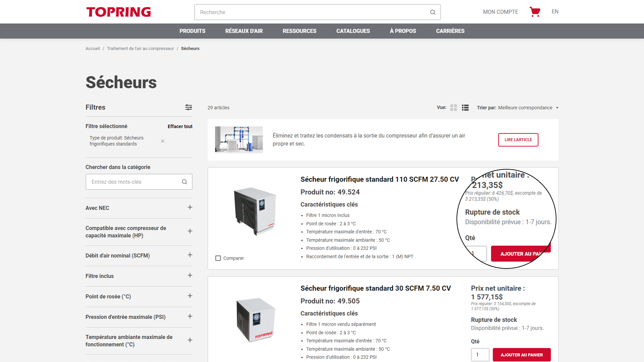
Task: Open the RESSOURCES menu
Action: point(300,31)
